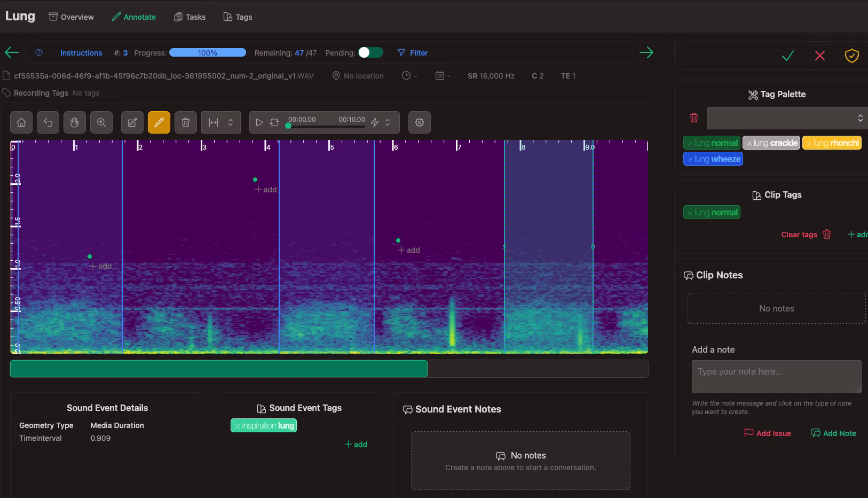Remove the inspiration lung sound event tag
This screenshot has width=868, height=498.
[x=238, y=426]
